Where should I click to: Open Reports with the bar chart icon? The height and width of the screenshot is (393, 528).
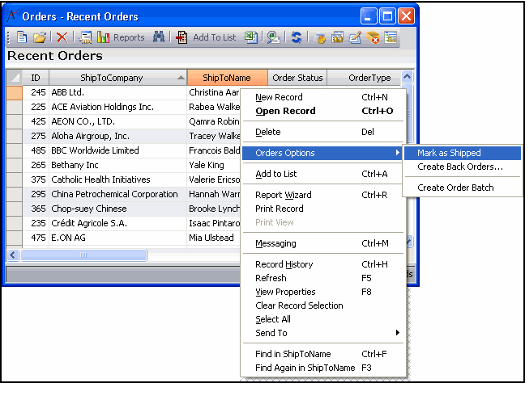[x=103, y=37]
